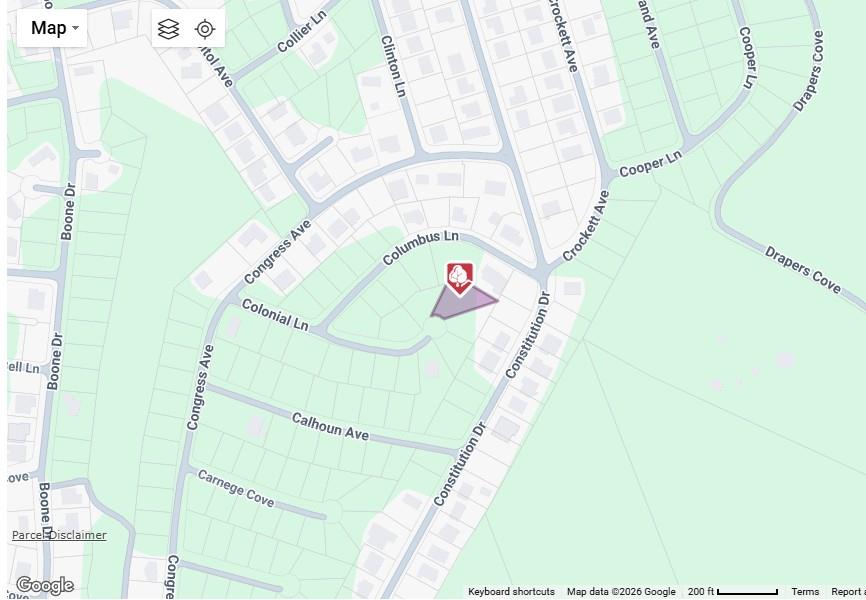Click the Collier Ln street label
This screenshot has width=866, height=600.
[302, 31]
